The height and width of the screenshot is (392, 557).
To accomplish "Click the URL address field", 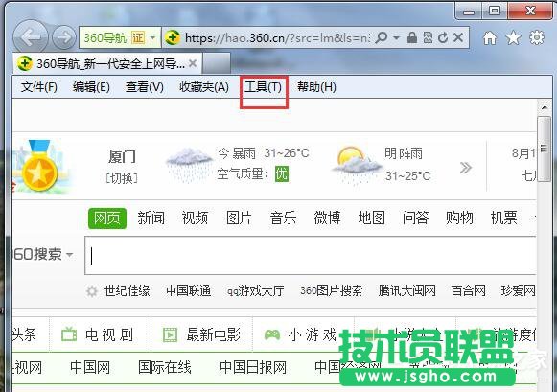I will [x=277, y=37].
